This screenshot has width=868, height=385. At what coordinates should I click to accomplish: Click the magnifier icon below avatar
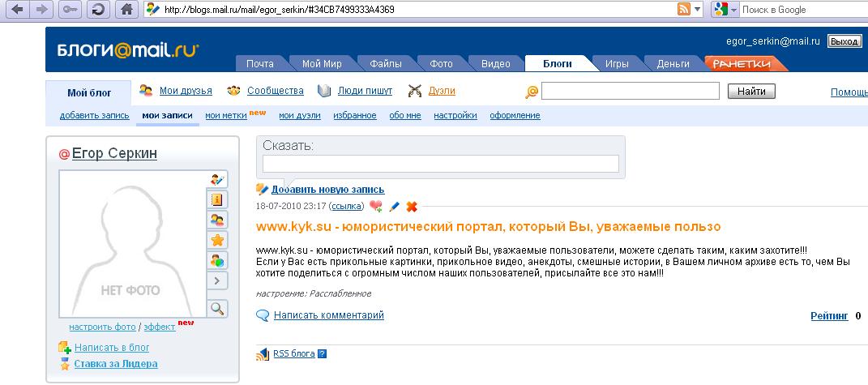pos(217,308)
